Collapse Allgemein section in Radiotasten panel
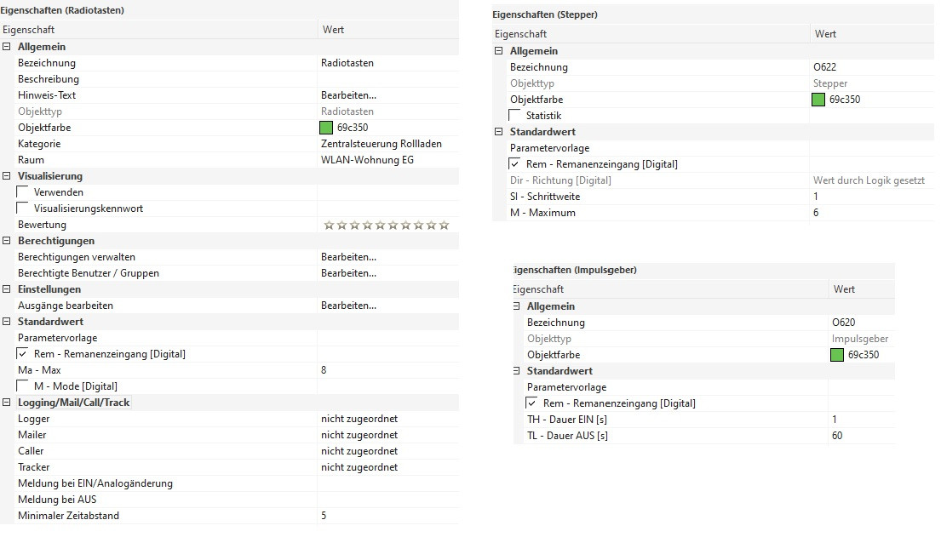Screen dimensions: 941x560 click(6, 47)
